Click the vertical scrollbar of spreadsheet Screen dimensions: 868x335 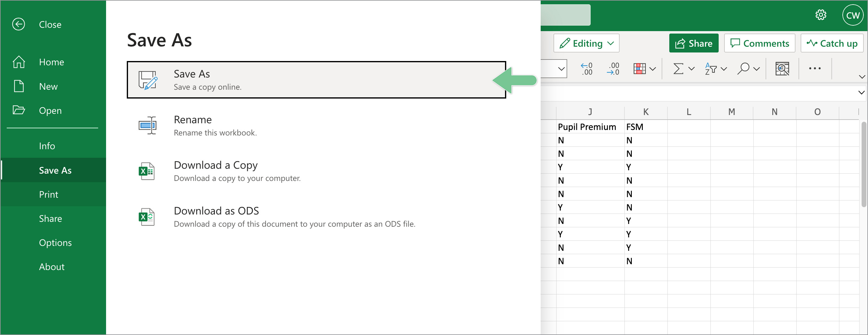pos(864,164)
